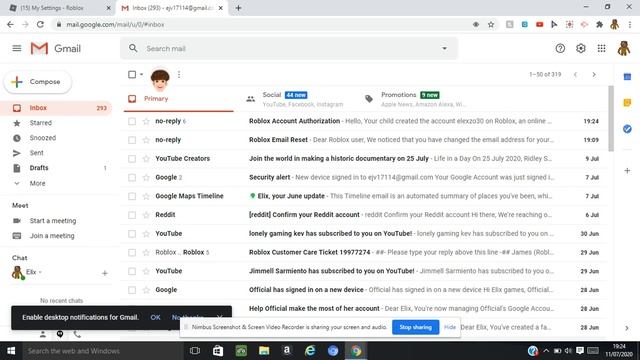This screenshot has width=640, height=360.
Task: Open the Inbox folder
Action: click(x=56, y=108)
